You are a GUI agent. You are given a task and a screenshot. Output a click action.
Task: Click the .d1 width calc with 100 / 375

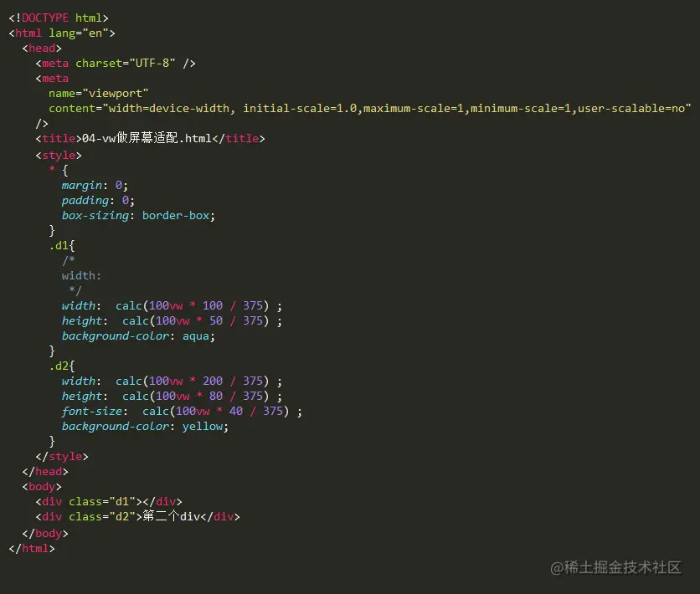[172, 305]
